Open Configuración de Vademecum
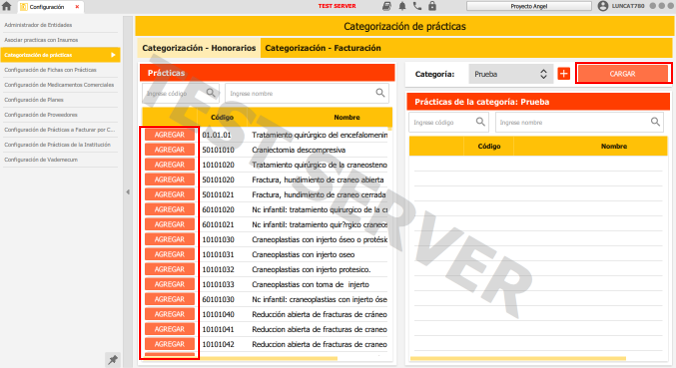Viewport: 676px width, 368px height. (59, 160)
